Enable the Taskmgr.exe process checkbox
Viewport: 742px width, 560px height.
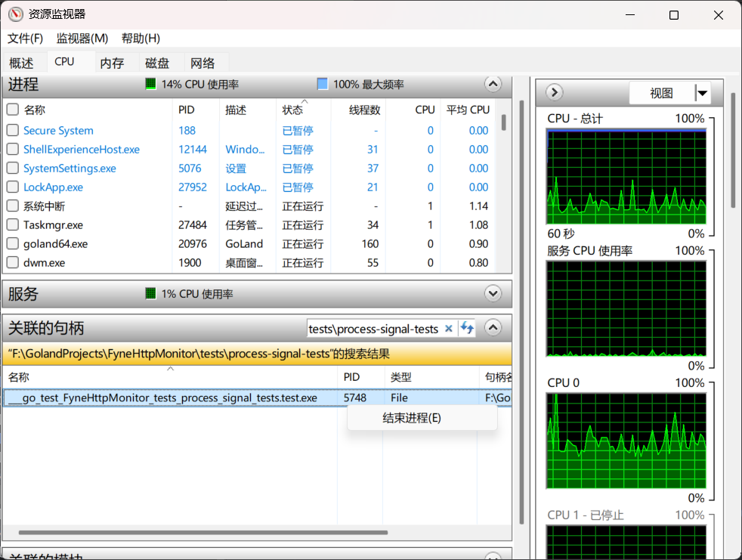point(13,225)
